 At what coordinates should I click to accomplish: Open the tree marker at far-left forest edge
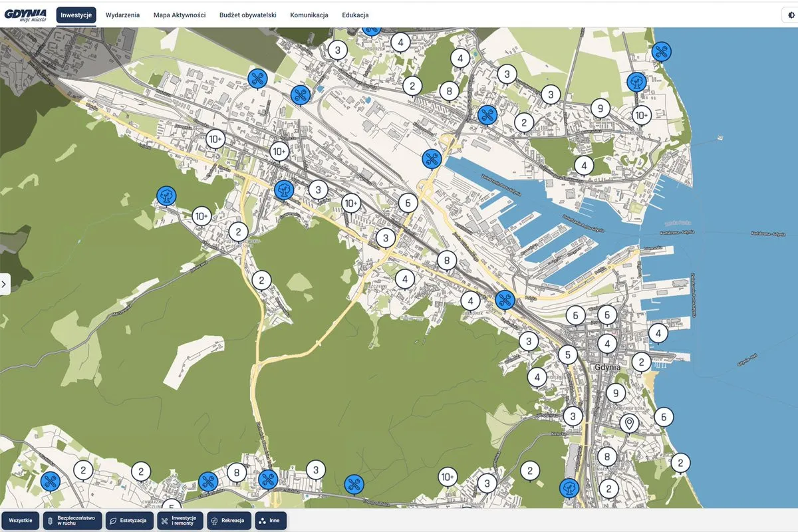pyautogui.click(x=166, y=195)
